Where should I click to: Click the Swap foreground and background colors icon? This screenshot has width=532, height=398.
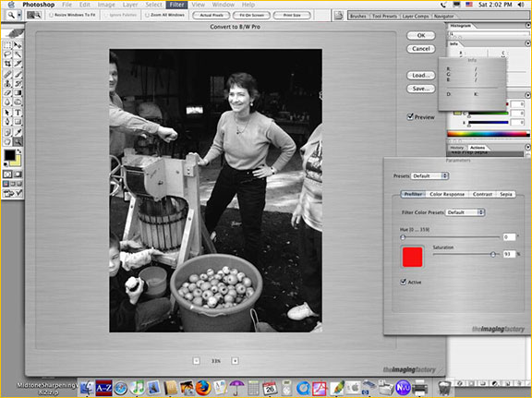coord(19,151)
